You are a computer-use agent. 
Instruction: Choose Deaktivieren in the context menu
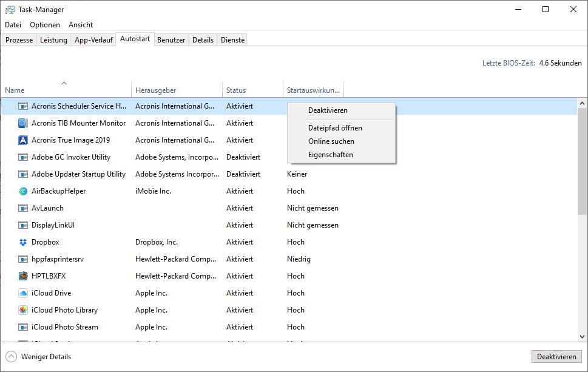click(328, 110)
